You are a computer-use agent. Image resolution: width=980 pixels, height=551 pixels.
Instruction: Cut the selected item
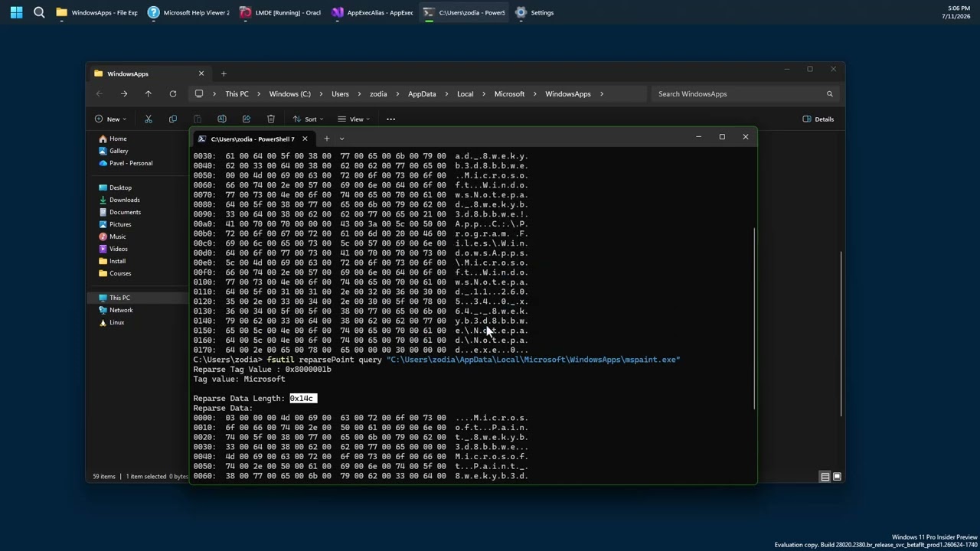(149, 119)
